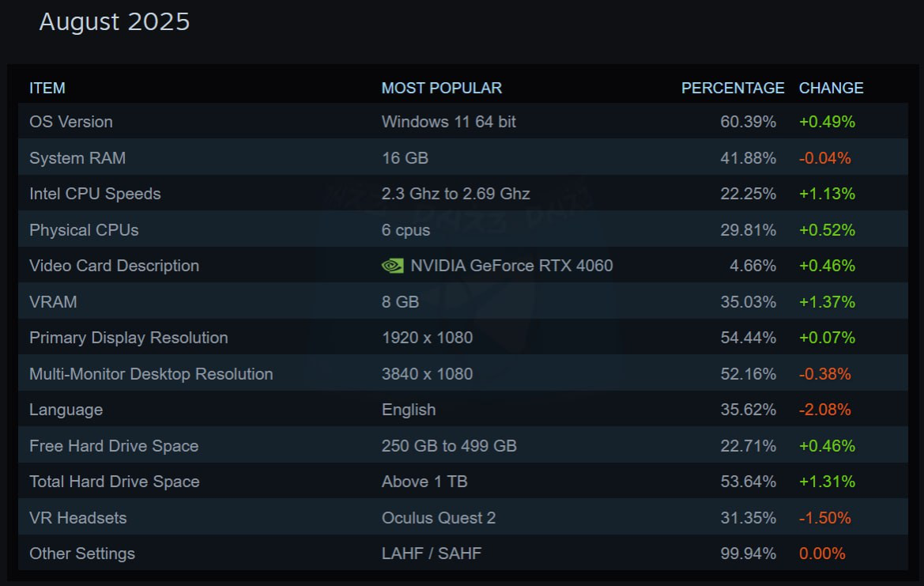Open Free Hard Drive Space row
Screen dimensions: 924x586
(462, 445)
